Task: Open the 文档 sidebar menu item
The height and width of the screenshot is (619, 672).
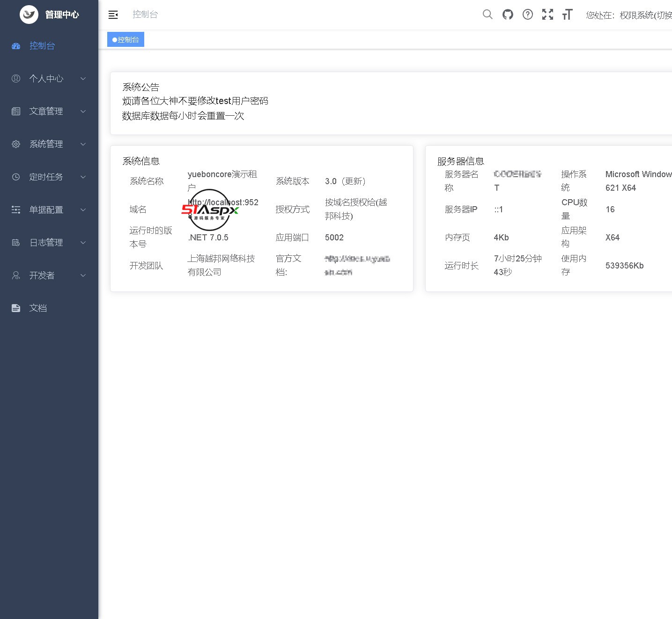Action: click(x=49, y=308)
